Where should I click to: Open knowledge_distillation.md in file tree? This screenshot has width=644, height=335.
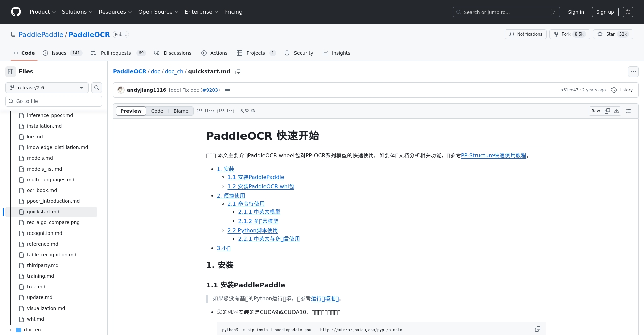57,147
